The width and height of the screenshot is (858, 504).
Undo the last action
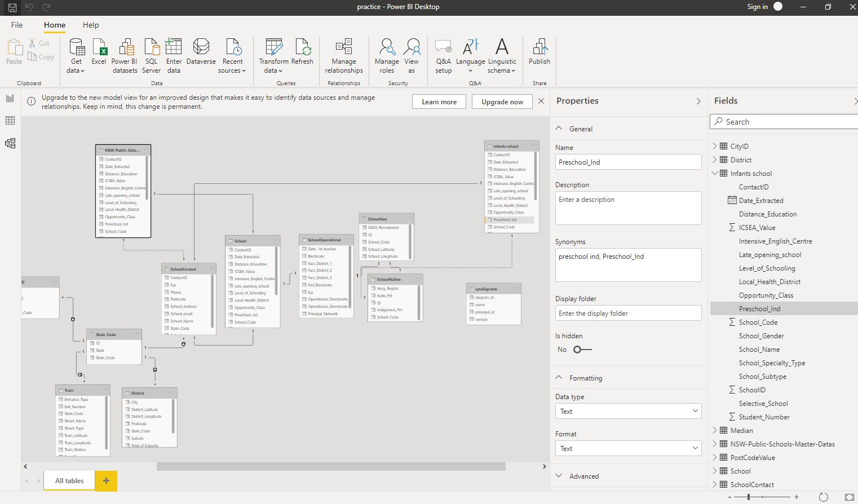point(29,7)
